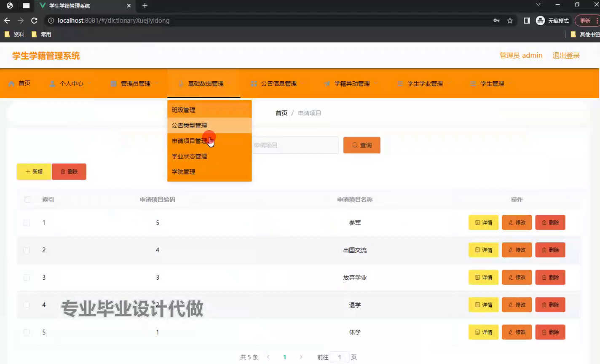Select 学业状态管理 from dropdown

[x=209, y=156]
